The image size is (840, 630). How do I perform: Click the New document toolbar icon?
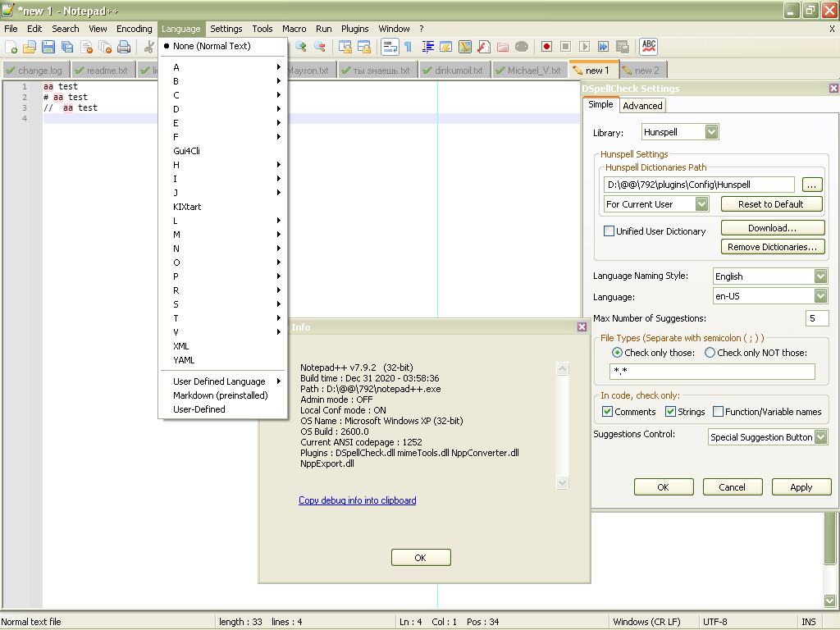(11, 47)
